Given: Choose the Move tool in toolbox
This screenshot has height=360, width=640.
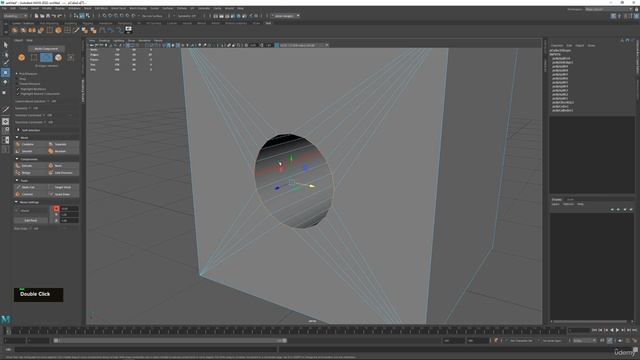Looking at the screenshot, I should (5, 72).
